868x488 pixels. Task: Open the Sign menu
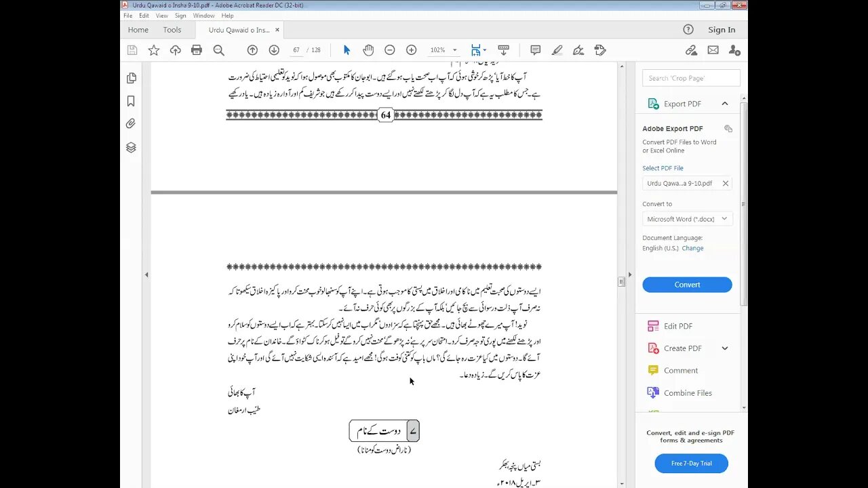point(180,16)
